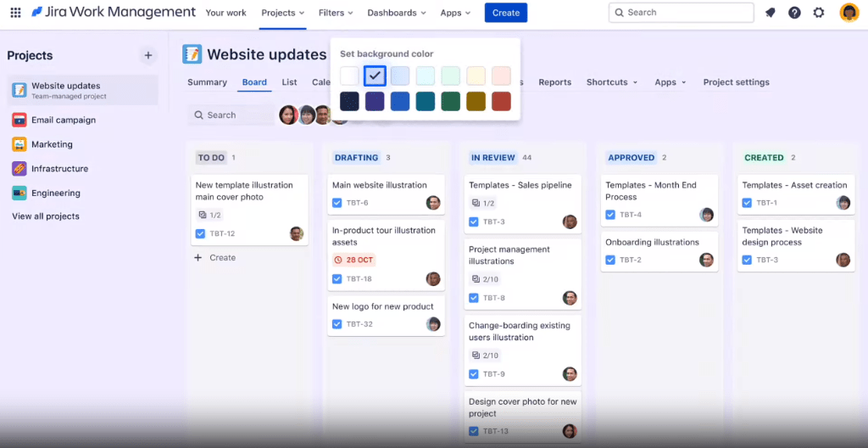Click the second user avatar filter beside board search
868x448 pixels.
tap(306, 115)
